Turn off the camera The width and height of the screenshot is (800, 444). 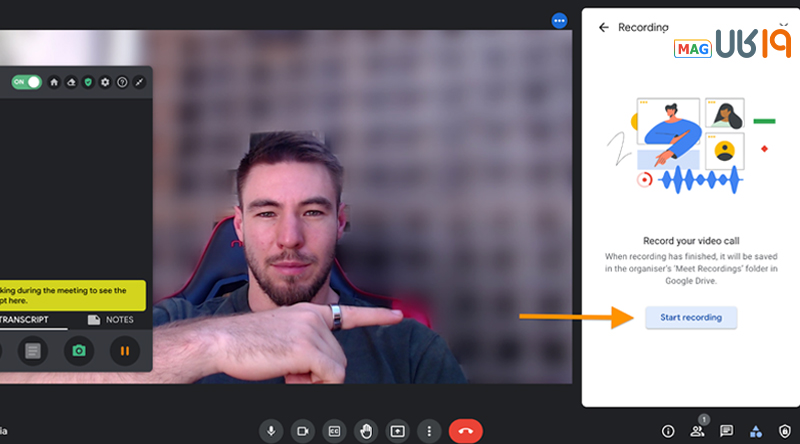click(302, 431)
